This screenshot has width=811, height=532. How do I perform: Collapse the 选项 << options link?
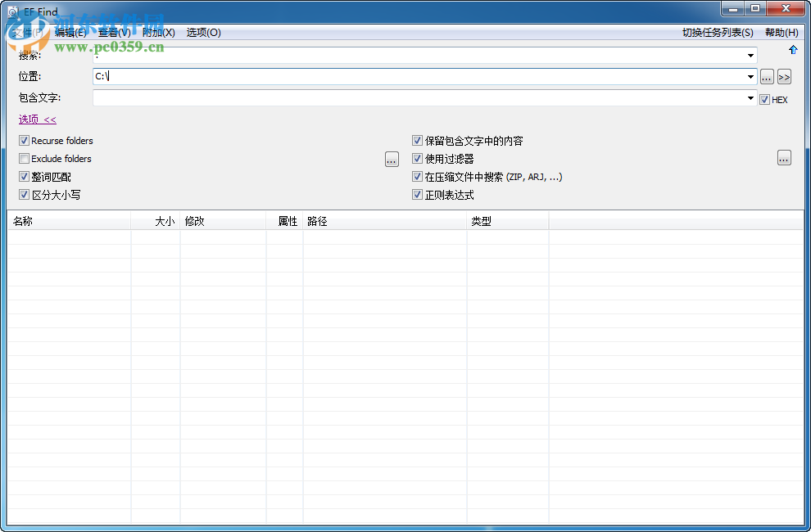point(37,119)
